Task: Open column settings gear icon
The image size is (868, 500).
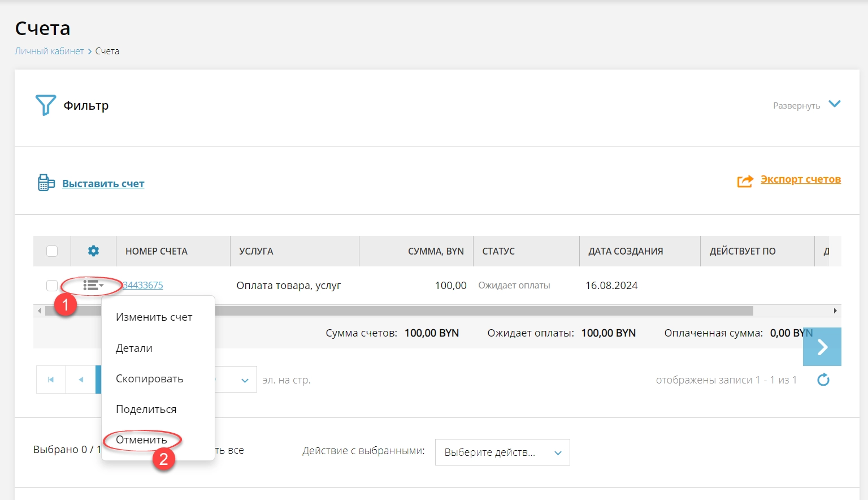Action: coord(93,251)
